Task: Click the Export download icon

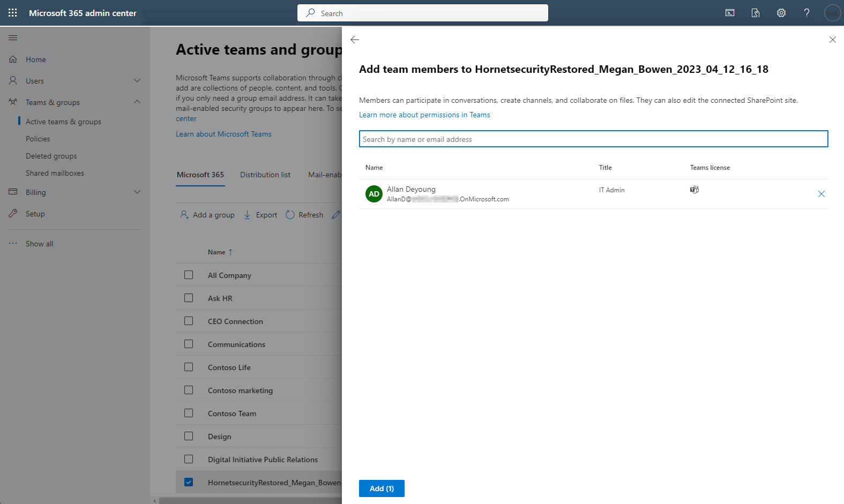Action: (x=248, y=215)
